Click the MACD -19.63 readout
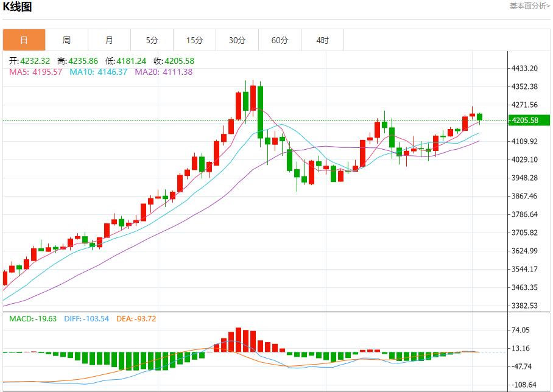The height and width of the screenshot is (392, 553). coord(33,319)
